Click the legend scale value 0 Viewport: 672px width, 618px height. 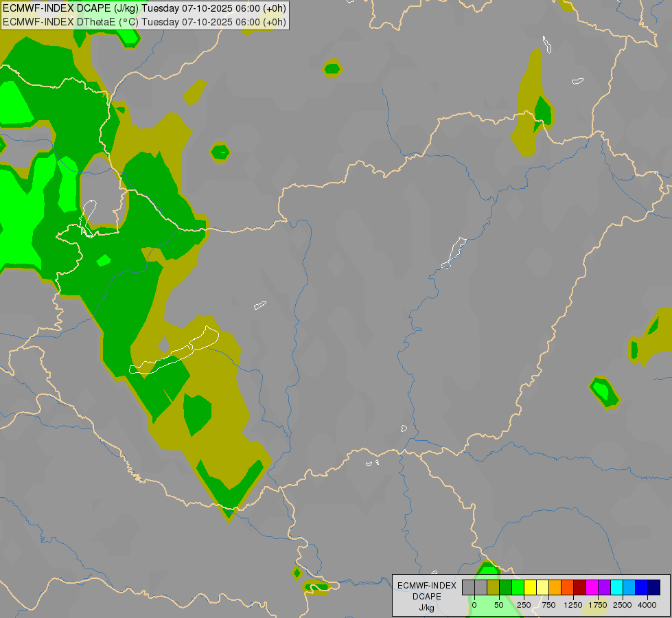(474, 605)
